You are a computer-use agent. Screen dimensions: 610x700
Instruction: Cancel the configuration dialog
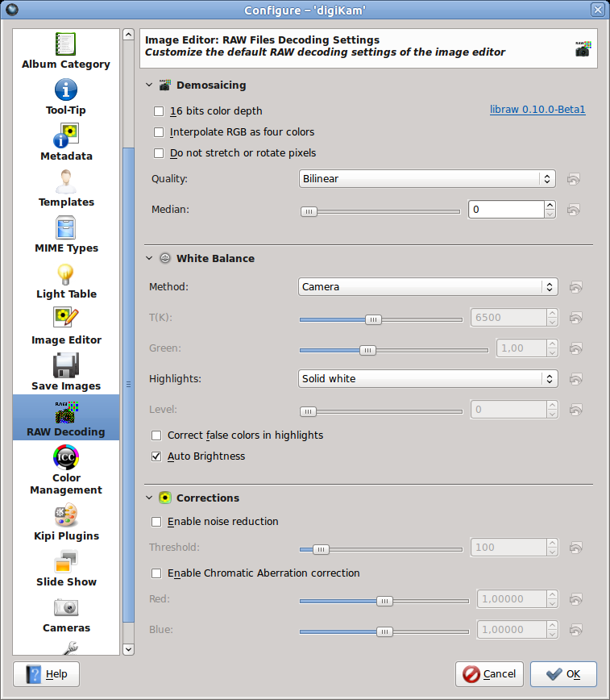(x=489, y=674)
